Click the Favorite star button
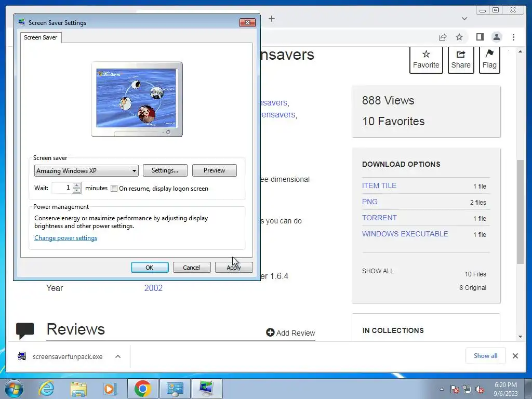Screen dimensions: 532x399 coord(426,60)
